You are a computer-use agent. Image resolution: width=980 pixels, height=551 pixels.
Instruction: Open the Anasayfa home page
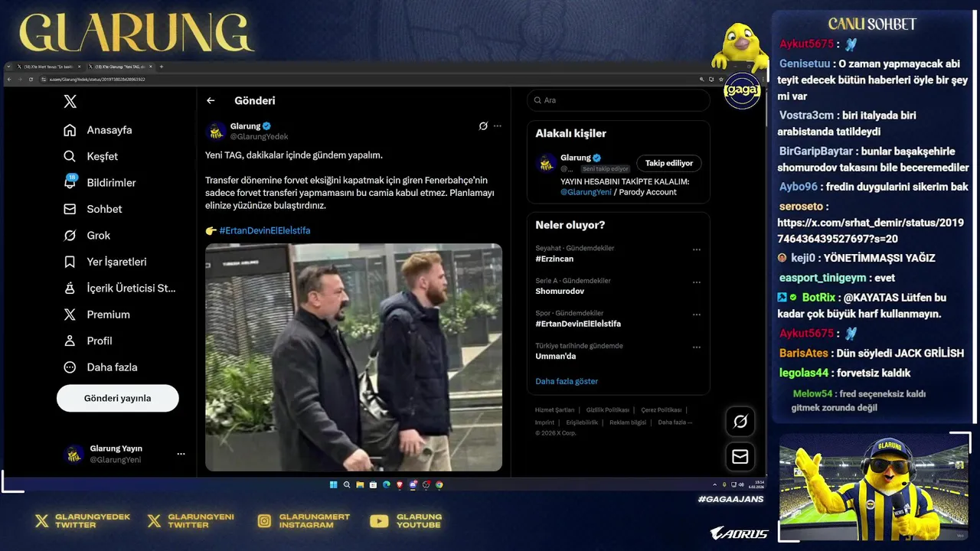click(98, 130)
